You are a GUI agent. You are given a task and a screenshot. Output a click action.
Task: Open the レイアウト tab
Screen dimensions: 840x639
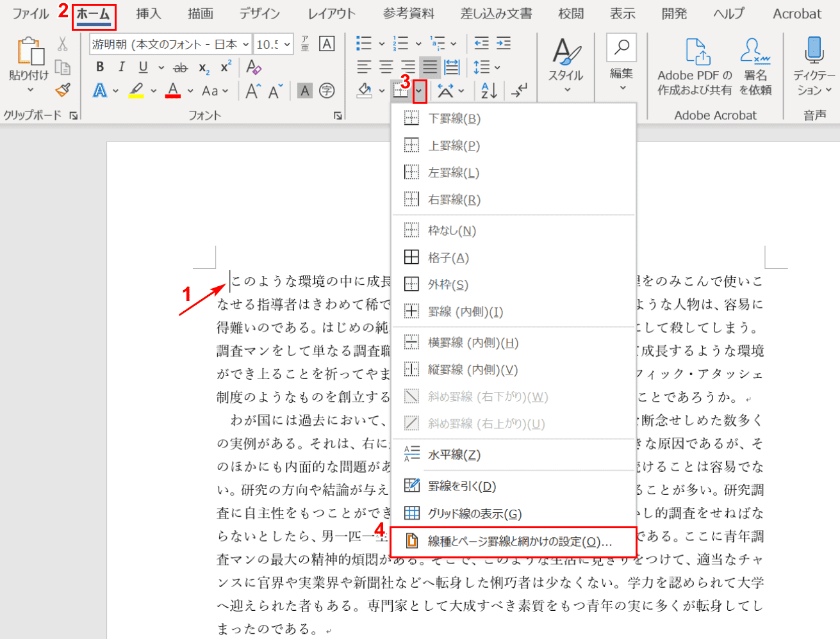[x=331, y=13]
